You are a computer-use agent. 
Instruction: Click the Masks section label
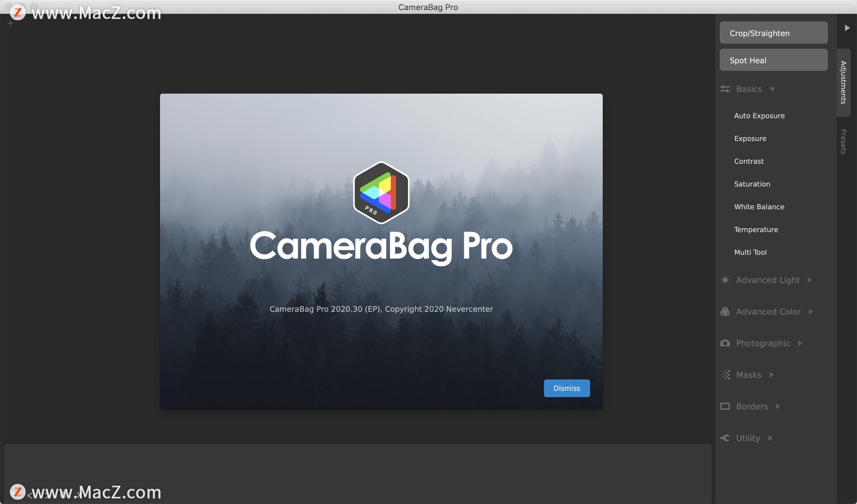[x=749, y=375]
